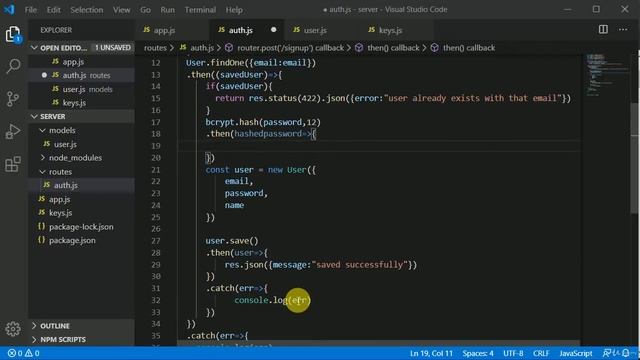
Task: Select auth.js routes in Open Editors
Action: pyautogui.click(x=81, y=75)
